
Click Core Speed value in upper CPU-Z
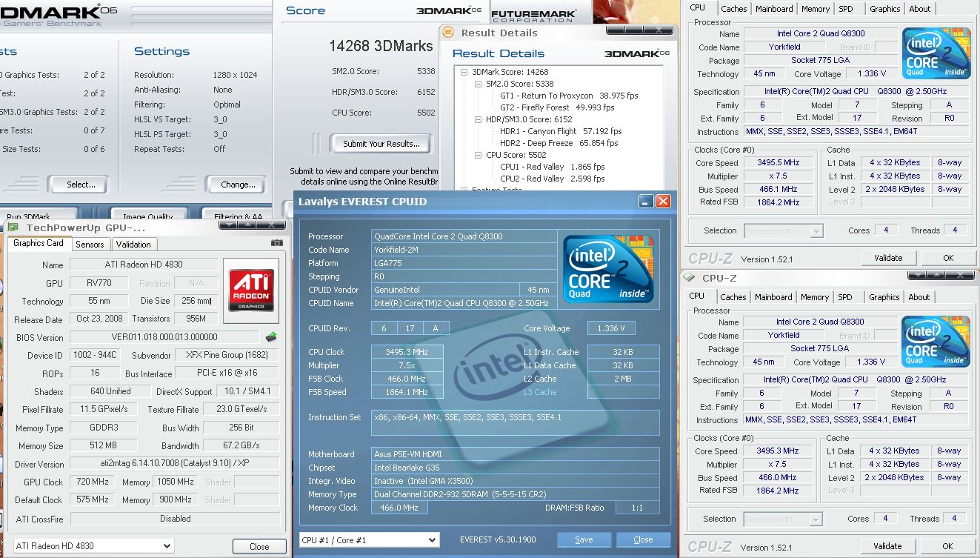click(778, 163)
